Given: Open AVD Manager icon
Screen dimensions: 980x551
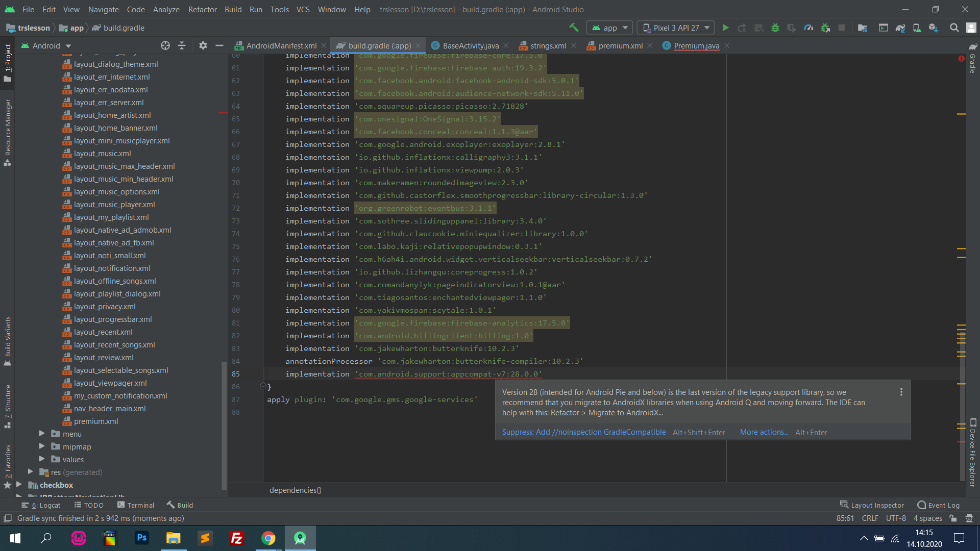Looking at the screenshot, I should (917, 28).
